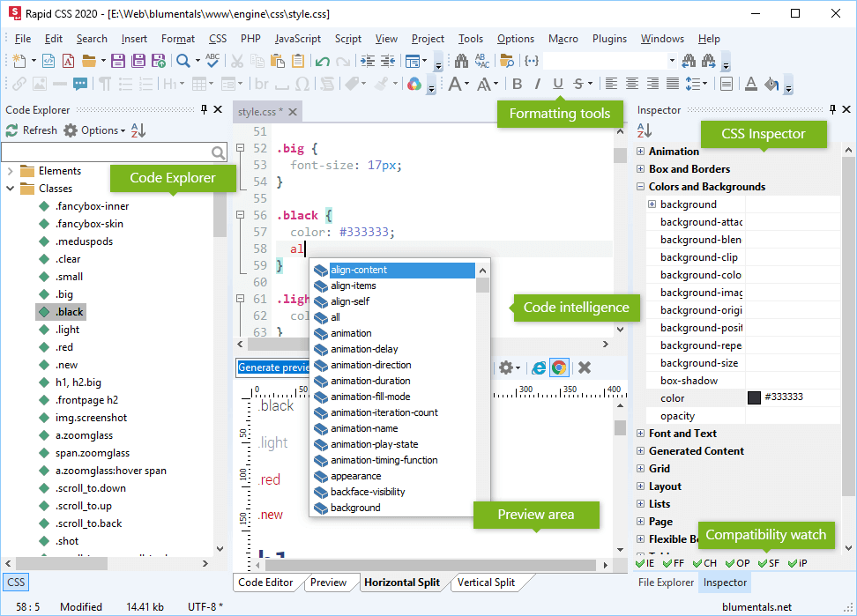
Task: Open the JavaScript menu
Action: [297, 39]
